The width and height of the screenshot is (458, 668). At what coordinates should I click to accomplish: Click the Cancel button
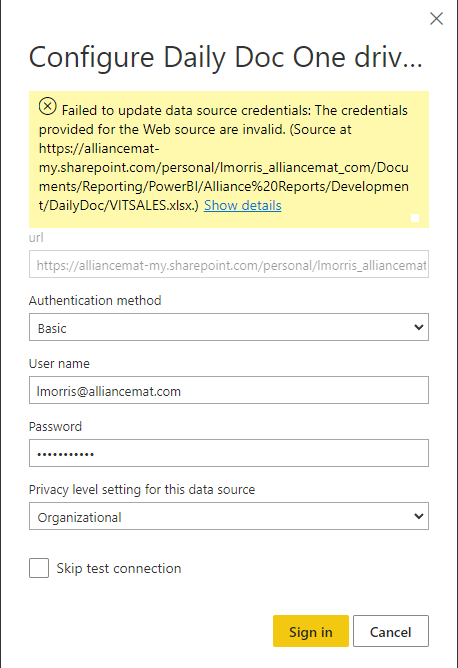(391, 631)
